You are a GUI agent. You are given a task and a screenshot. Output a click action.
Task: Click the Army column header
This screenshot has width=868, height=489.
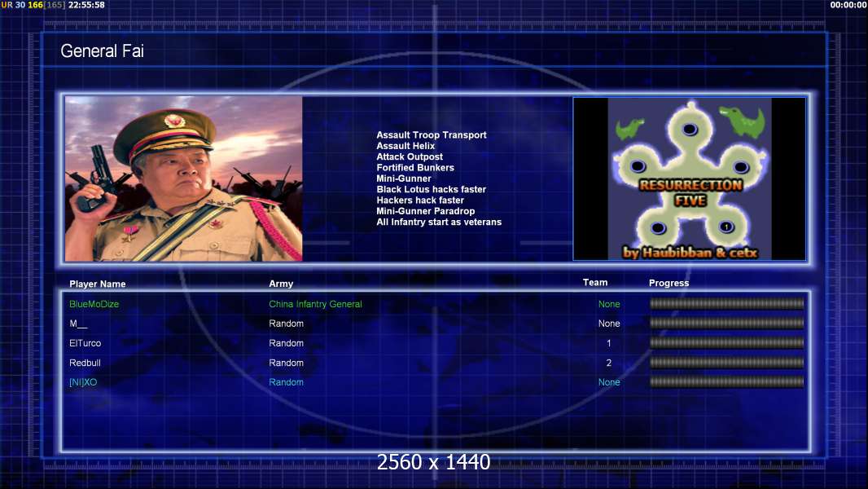281,284
